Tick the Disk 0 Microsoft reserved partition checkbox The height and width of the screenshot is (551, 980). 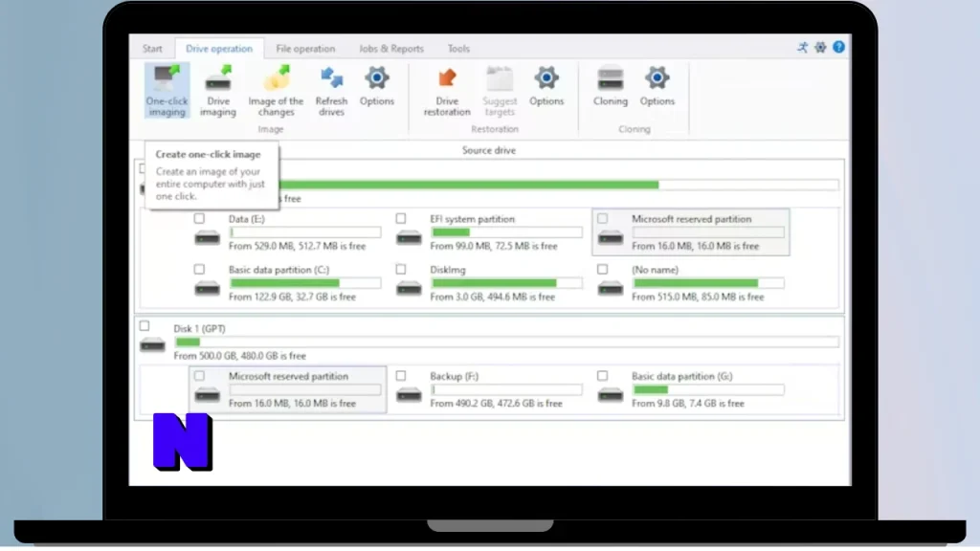pos(603,219)
